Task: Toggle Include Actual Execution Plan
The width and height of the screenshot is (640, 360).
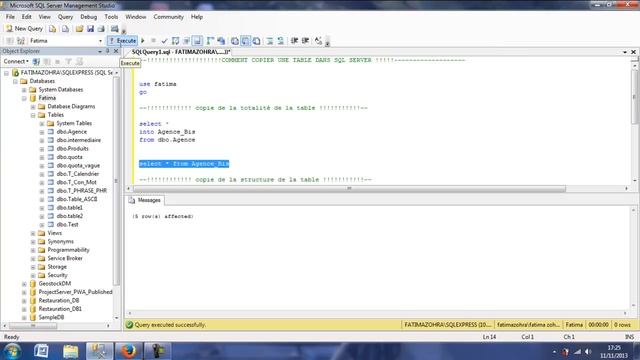Action: click(x=211, y=41)
